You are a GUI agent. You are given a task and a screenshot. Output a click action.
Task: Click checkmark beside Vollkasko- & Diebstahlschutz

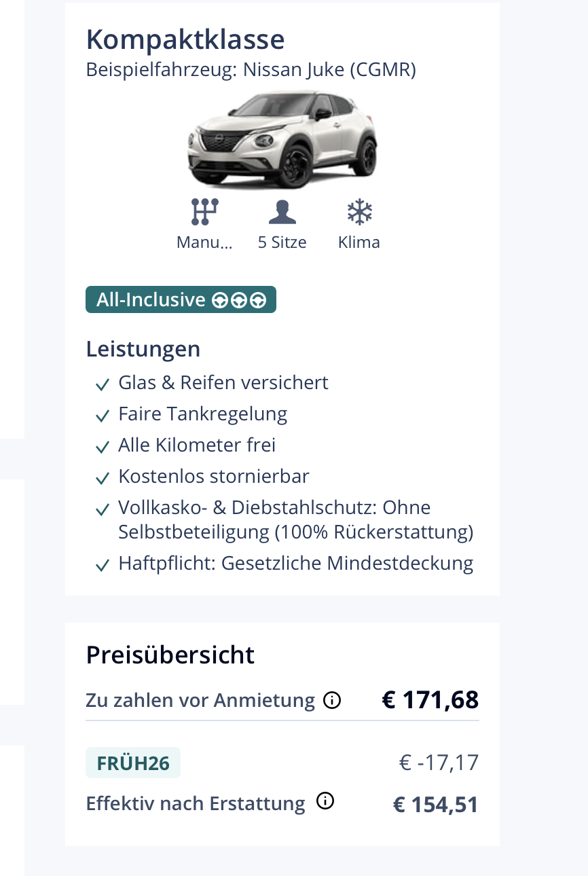[x=103, y=510]
